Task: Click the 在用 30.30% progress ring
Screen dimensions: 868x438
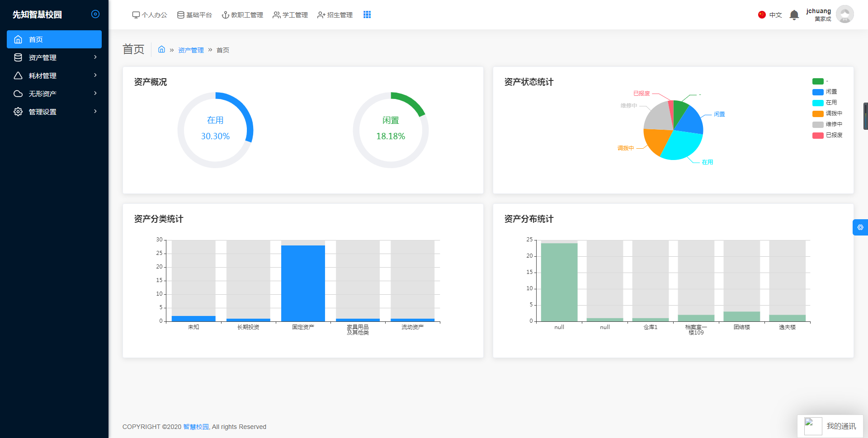Action: 215,130
